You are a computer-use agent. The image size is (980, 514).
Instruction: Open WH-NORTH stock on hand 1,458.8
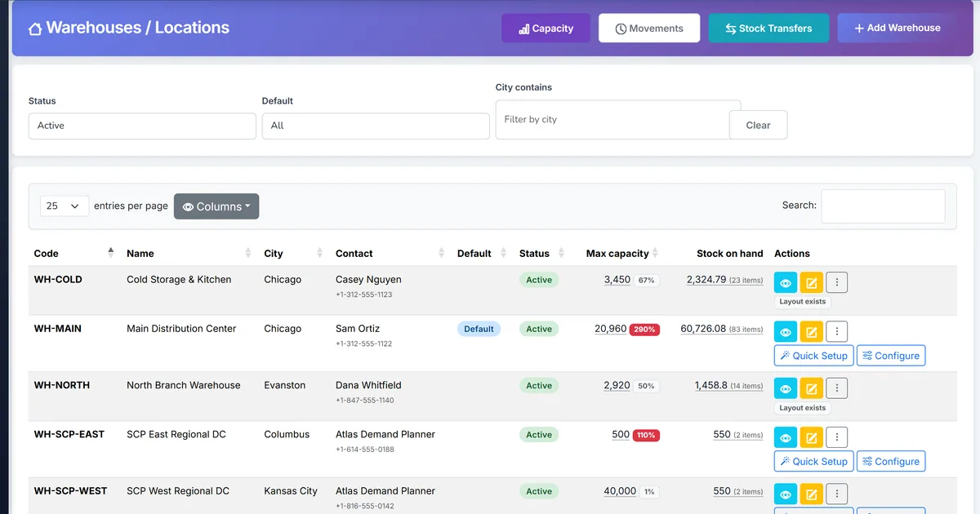click(711, 385)
